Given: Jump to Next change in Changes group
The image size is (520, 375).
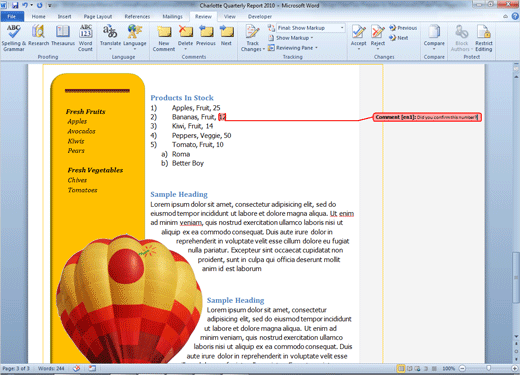Looking at the screenshot, I should (399, 38).
